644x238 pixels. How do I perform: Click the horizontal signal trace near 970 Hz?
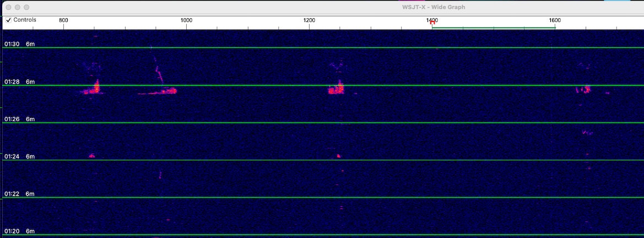click(x=158, y=91)
